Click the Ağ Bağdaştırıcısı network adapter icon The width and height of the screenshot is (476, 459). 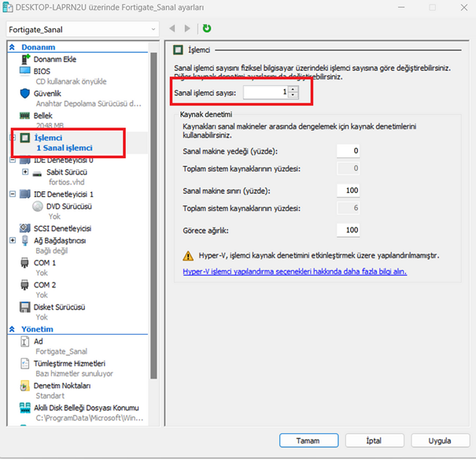point(25,240)
